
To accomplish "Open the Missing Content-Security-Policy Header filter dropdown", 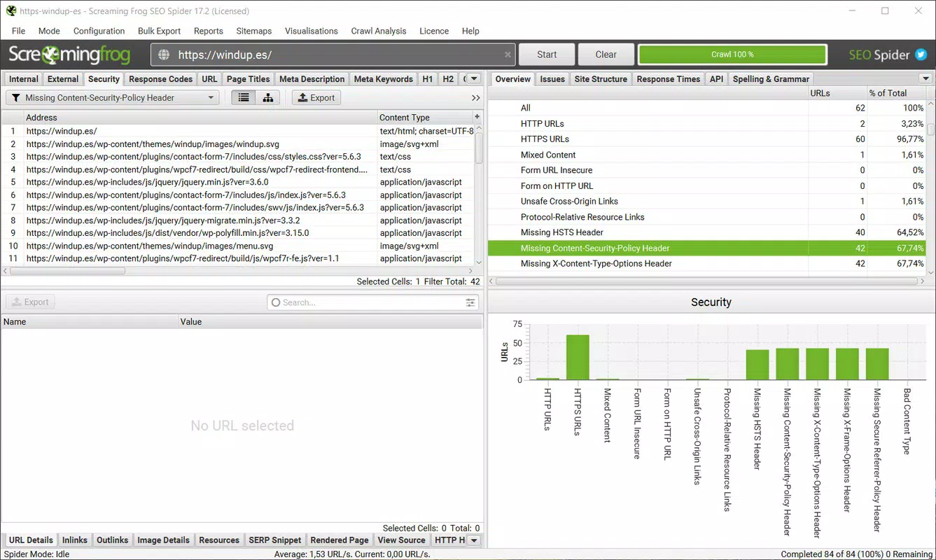I will click(x=113, y=98).
